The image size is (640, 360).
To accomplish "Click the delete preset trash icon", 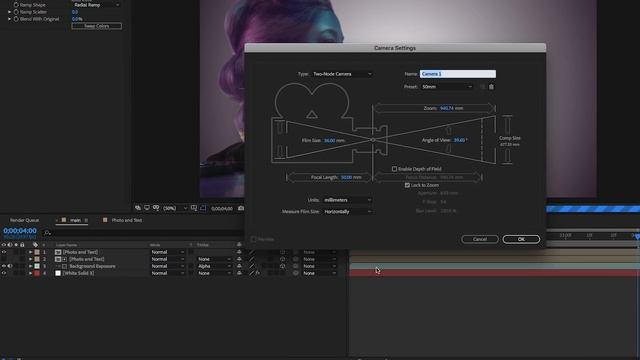I will [491, 87].
